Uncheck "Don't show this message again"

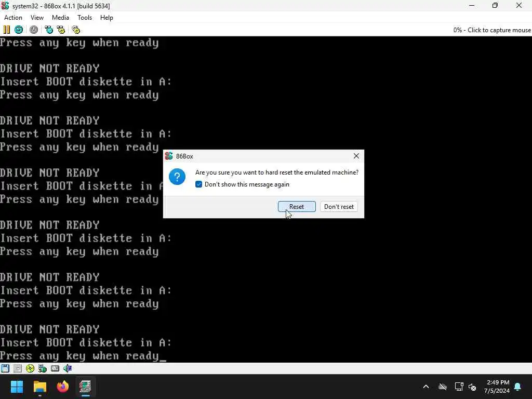199,184
